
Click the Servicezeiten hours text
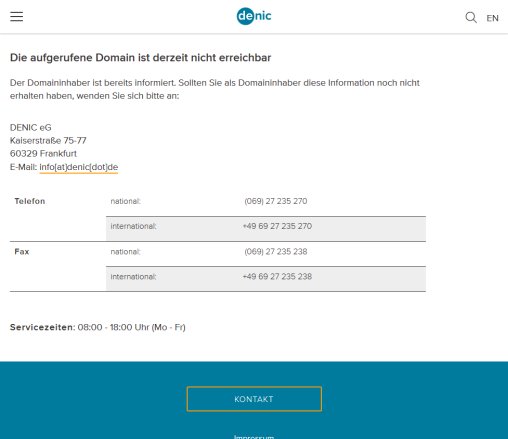98,327
